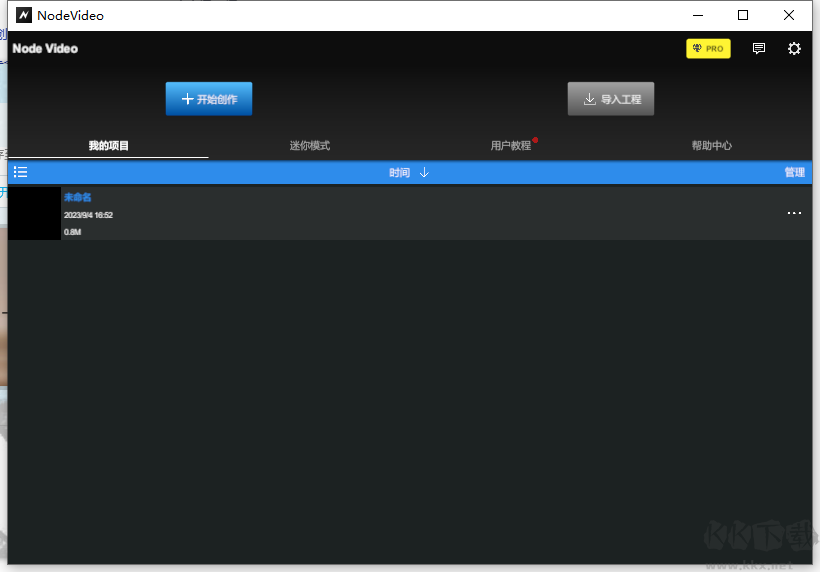This screenshot has height=572, width=820.
Task: Toggle the time sort arrow
Action: point(424,173)
